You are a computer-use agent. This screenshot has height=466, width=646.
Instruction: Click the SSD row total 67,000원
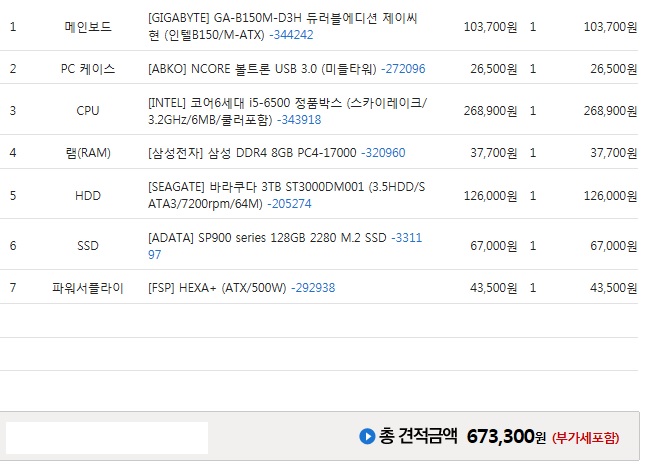(x=614, y=246)
